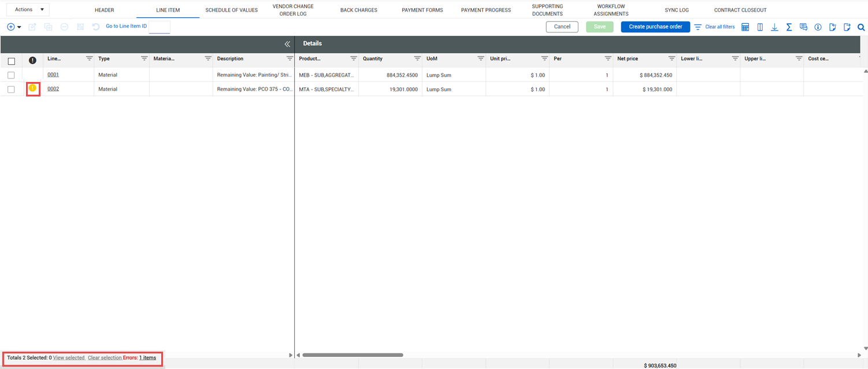
Task: Click the column chooser icon
Action: (760, 27)
